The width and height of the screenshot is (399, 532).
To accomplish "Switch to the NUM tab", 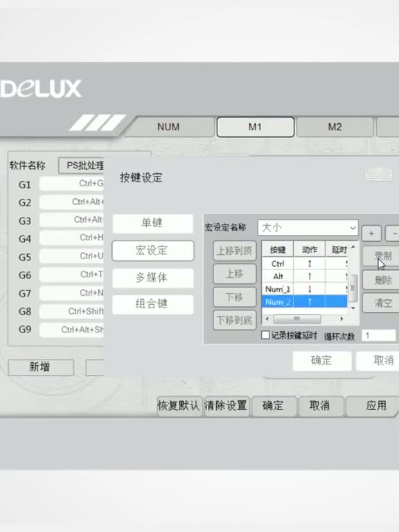I will [x=168, y=127].
